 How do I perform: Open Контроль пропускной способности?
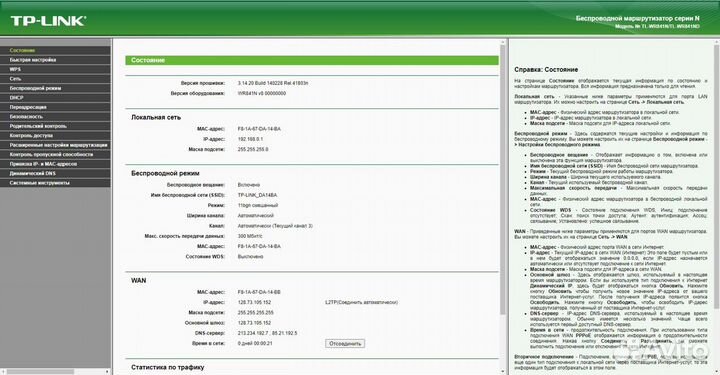point(55,155)
